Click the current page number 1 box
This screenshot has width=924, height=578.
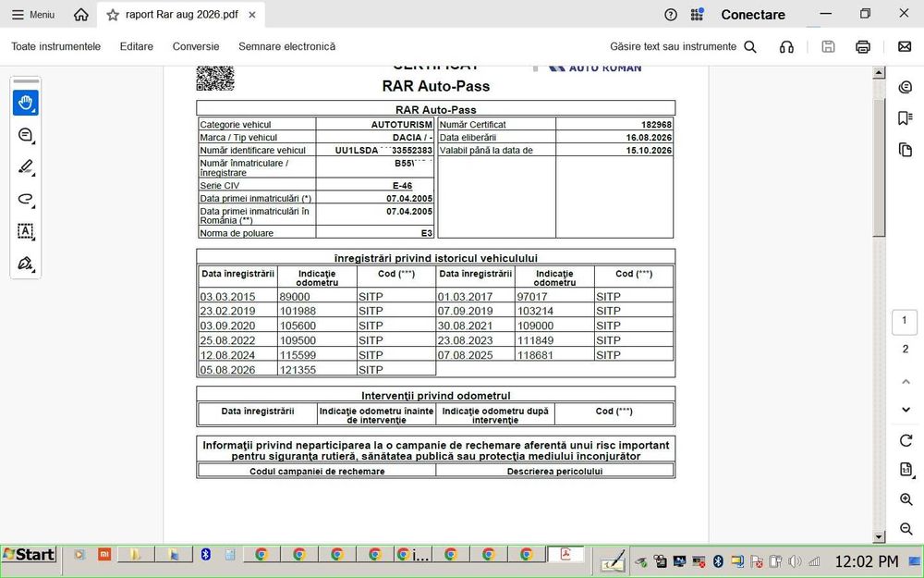point(905,322)
